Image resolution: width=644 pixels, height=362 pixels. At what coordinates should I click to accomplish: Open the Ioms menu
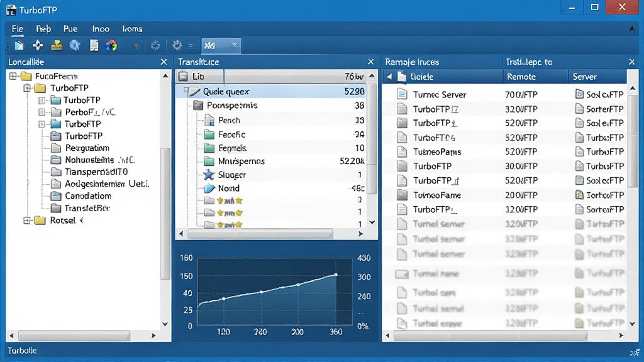[x=132, y=29]
